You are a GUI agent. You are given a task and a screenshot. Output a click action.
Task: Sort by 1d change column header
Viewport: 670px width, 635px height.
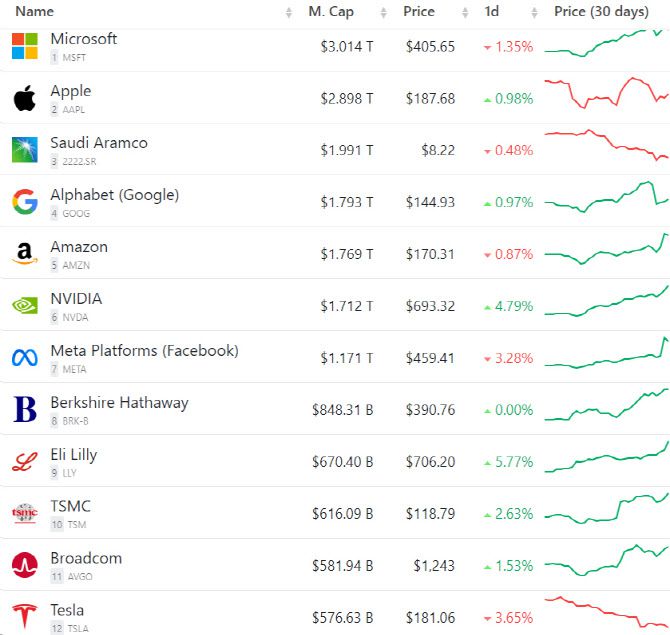tap(492, 12)
